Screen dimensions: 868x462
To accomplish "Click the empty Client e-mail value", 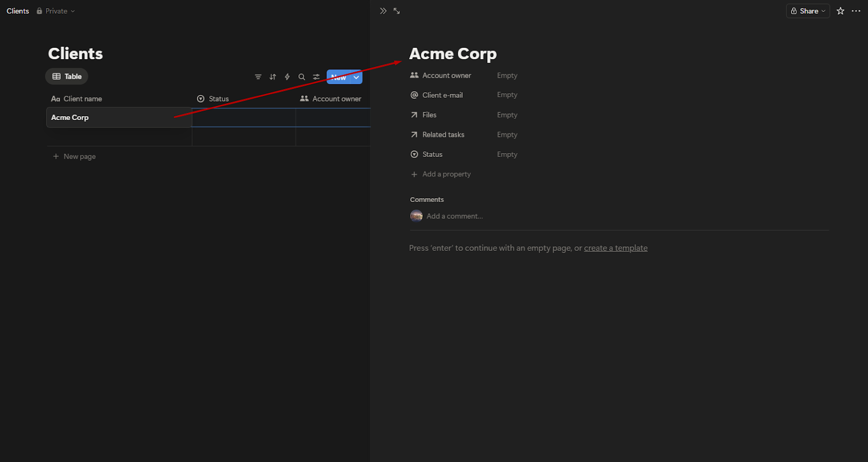I will 507,95.
